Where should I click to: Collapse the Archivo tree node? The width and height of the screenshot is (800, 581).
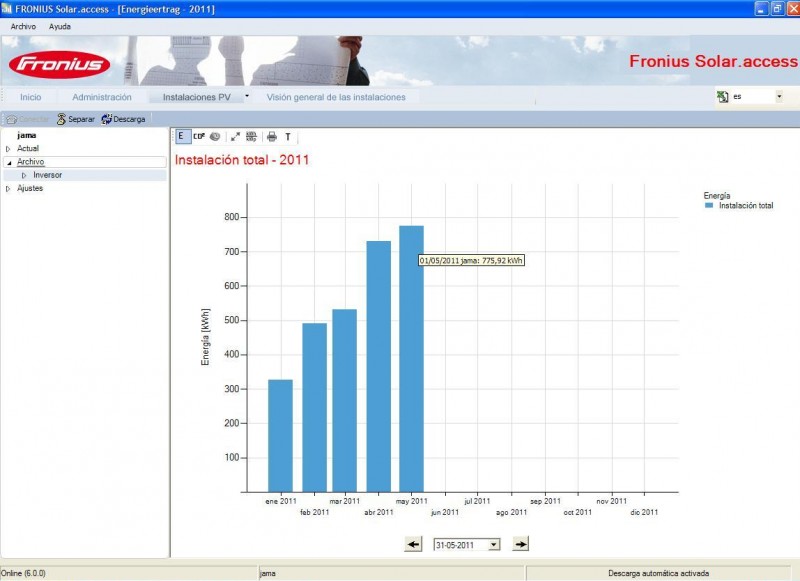tap(9, 163)
